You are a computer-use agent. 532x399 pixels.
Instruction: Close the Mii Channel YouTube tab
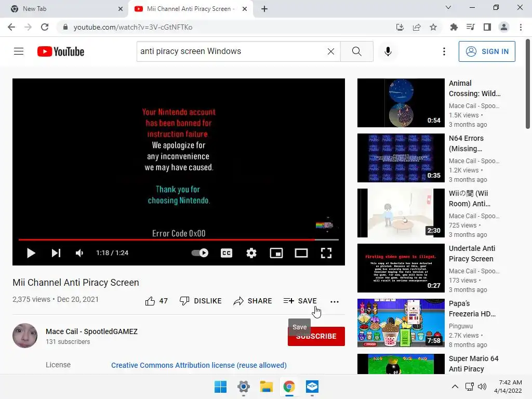click(x=245, y=9)
